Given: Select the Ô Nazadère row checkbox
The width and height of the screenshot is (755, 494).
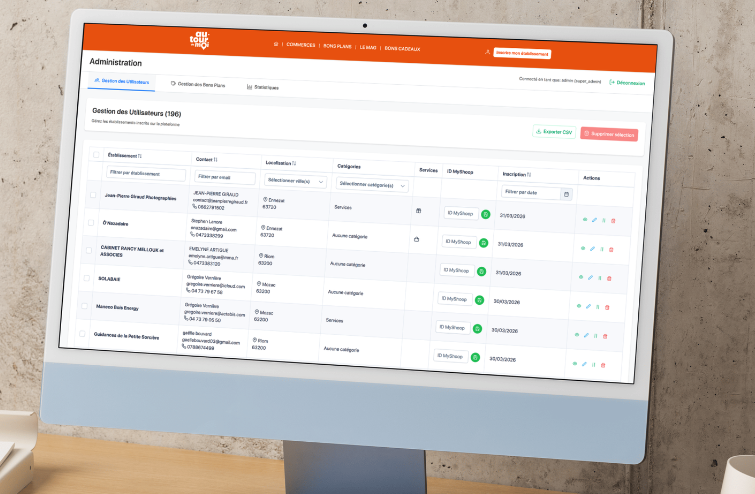Looking at the screenshot, I should (91, 223).
